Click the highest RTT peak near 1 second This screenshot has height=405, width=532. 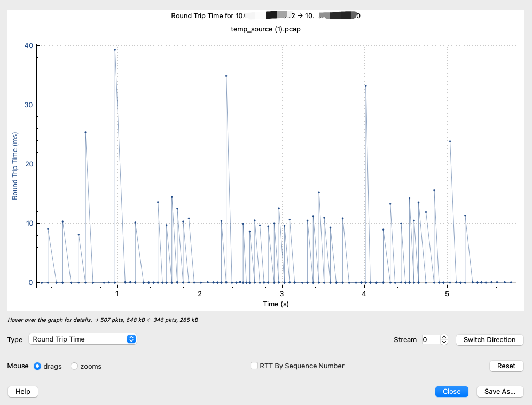point(115,50)
